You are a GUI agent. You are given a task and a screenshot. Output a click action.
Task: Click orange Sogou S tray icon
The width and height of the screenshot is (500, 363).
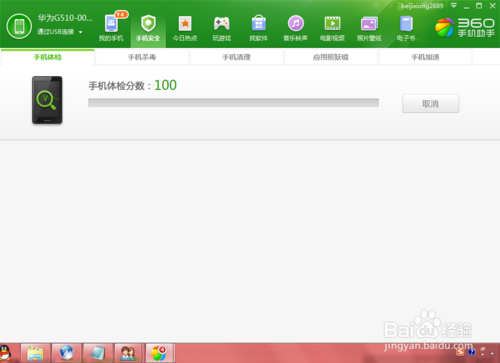point(460,352)
